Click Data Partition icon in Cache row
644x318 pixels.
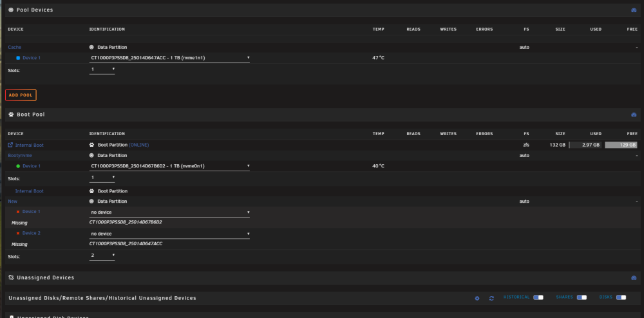[x=91, y=47]
